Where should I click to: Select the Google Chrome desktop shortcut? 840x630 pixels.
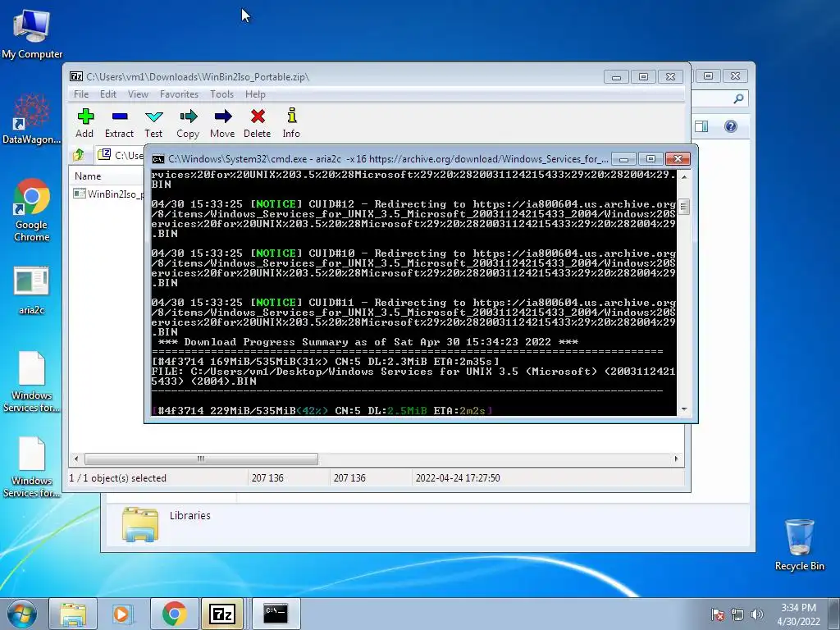click(x=32, y=210)
